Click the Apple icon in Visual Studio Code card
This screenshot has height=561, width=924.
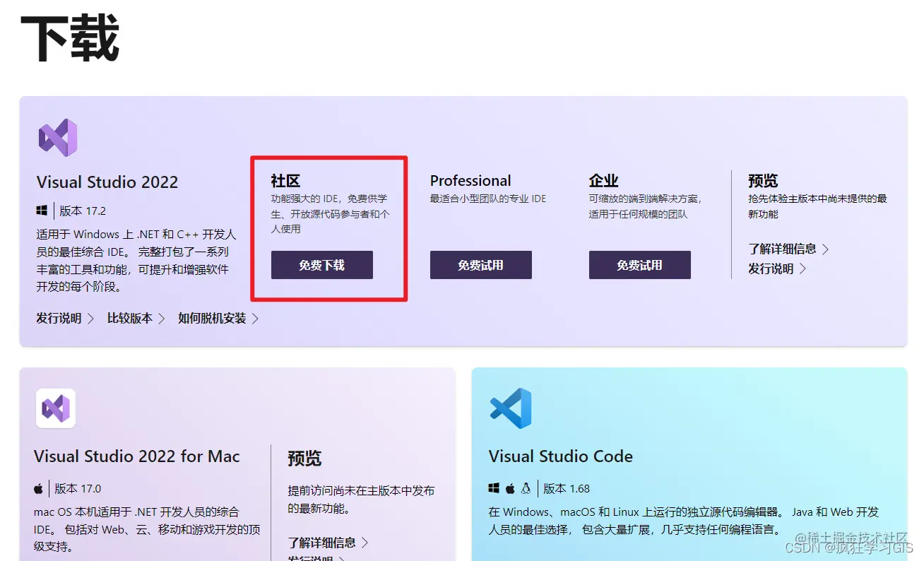[511, 488]
